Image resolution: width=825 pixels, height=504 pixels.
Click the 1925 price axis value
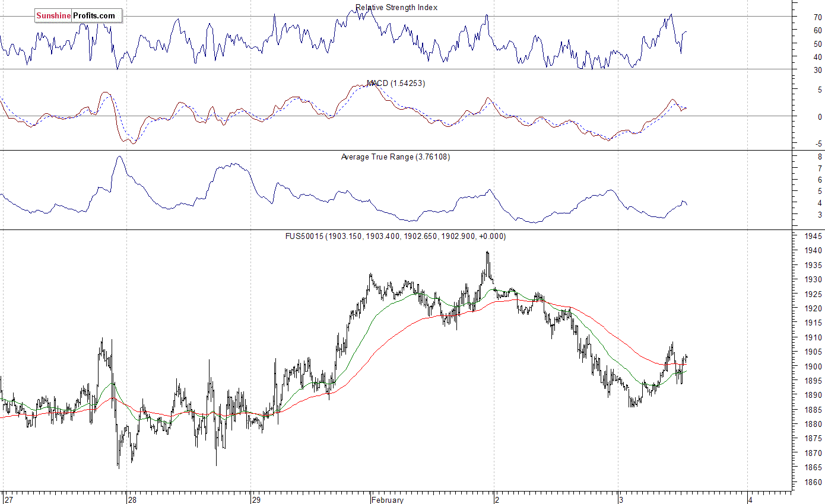(813, 294)
